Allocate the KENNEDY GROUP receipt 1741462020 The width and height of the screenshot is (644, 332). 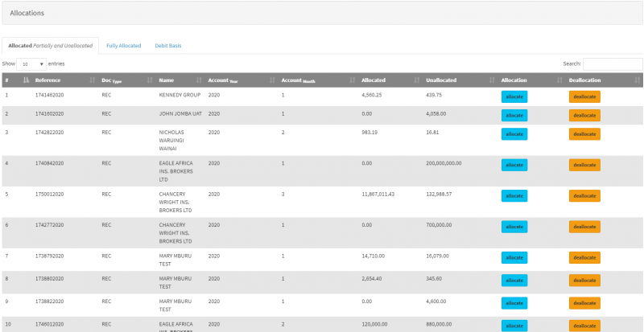[514, 96]
